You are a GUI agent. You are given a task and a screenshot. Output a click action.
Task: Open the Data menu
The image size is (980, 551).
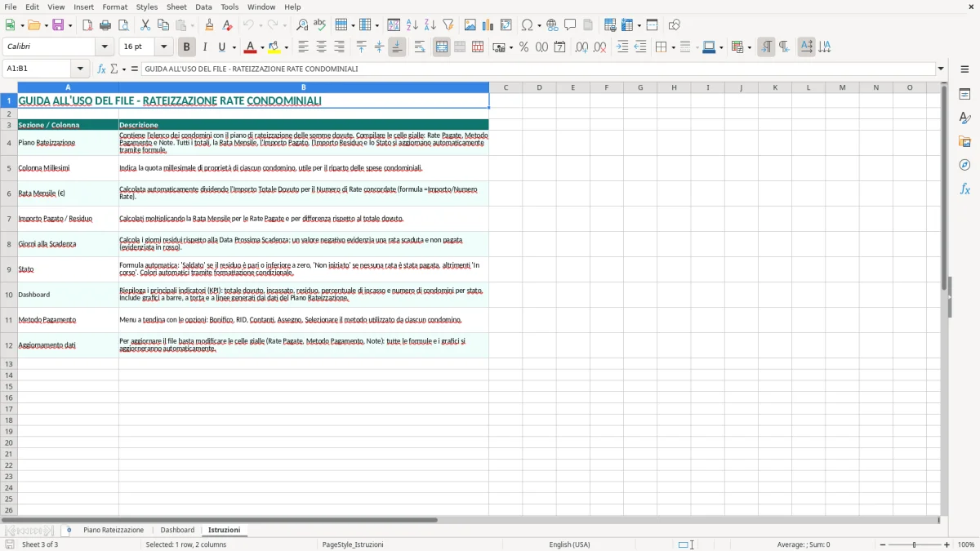[203, 7]
